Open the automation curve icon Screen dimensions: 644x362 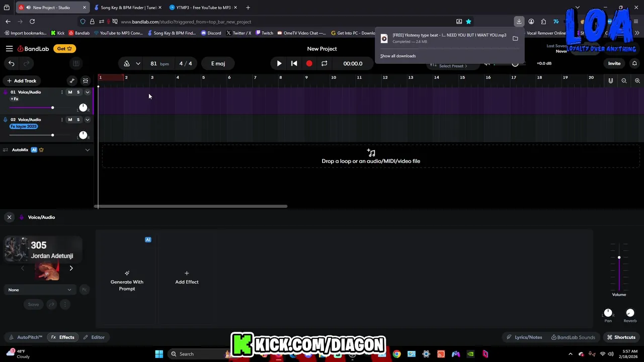coord(72,80)
